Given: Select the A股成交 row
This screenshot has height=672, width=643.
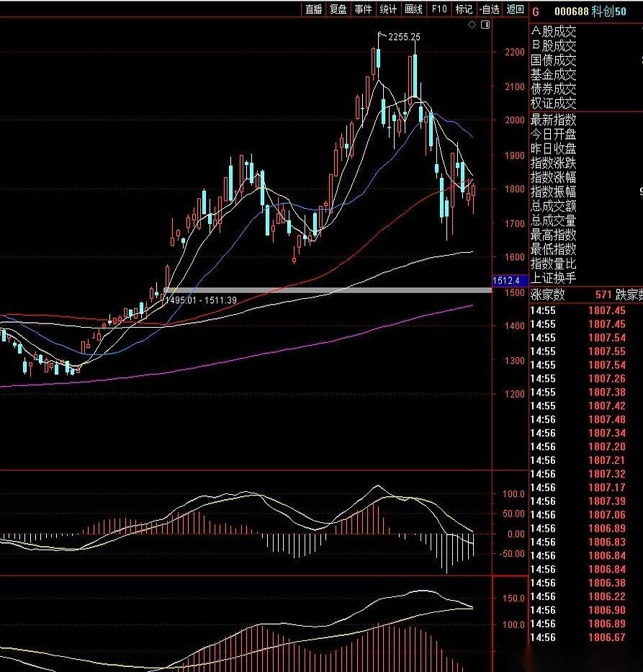Looking at the screenshot, I should coord(586,31).
